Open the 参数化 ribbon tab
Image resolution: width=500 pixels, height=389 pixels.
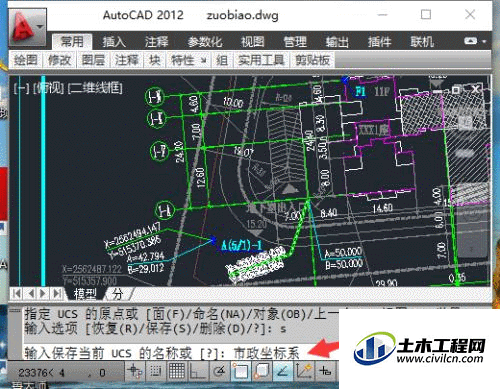point(205,42)
